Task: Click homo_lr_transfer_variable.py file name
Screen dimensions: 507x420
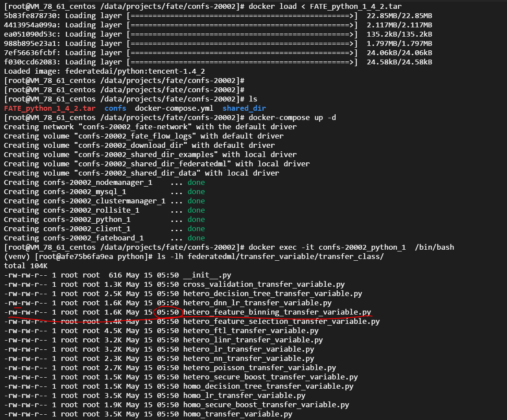Action: 244,395
